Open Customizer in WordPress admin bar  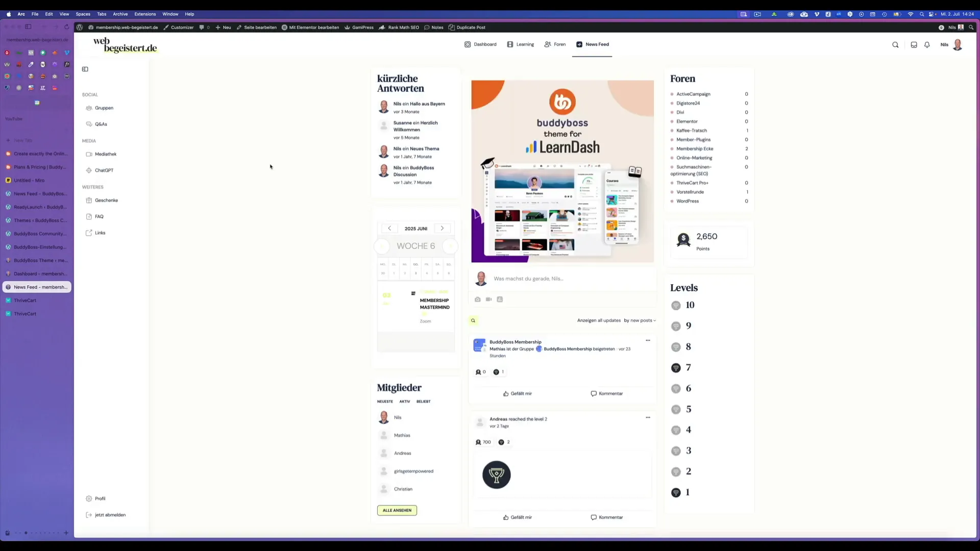178,28
